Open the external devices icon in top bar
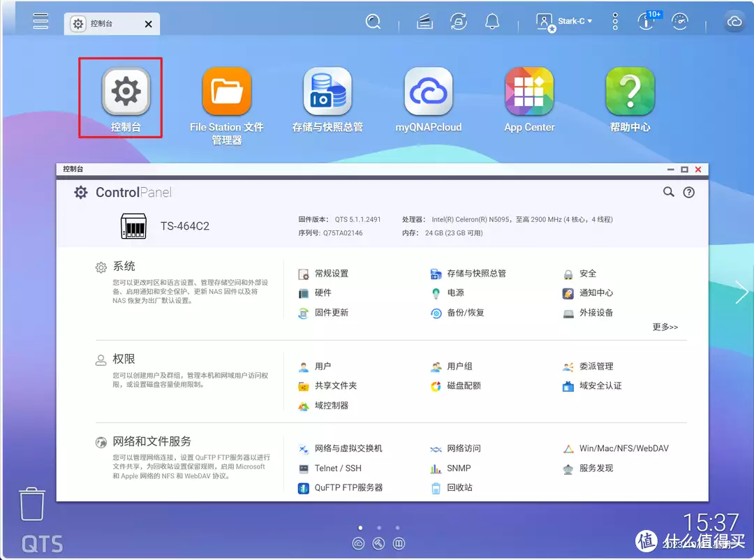This screenshot has height=560, width=754. coord(458,22)
